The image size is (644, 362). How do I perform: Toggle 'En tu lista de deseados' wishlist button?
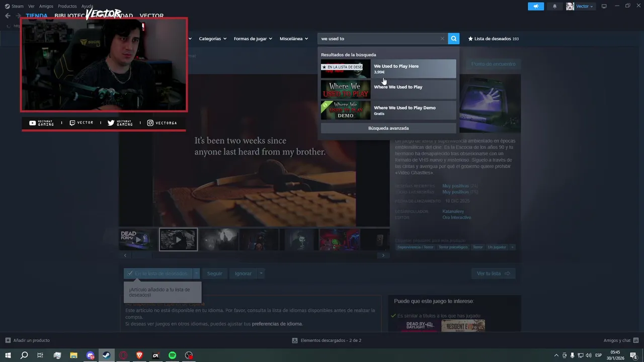coord(158,274)
